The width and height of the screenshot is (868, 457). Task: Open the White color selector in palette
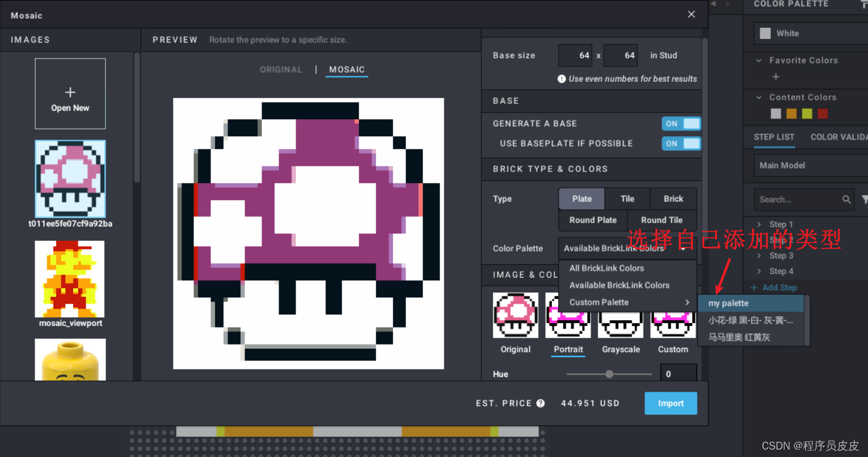point(811,33)
